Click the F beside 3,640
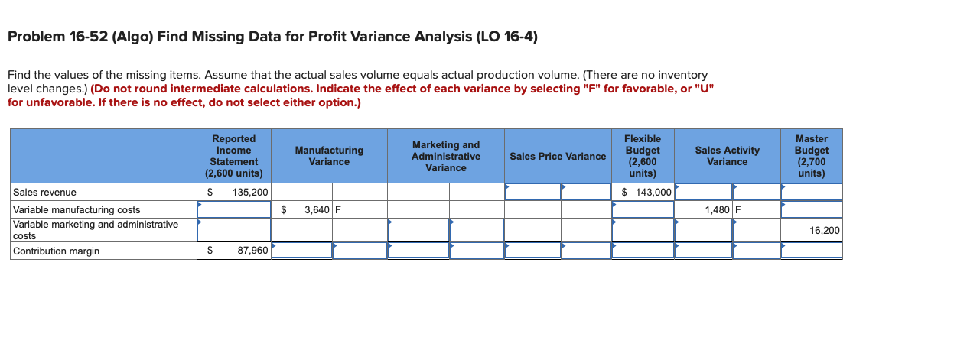Screen dimensions: 980x337 [337, 209]
